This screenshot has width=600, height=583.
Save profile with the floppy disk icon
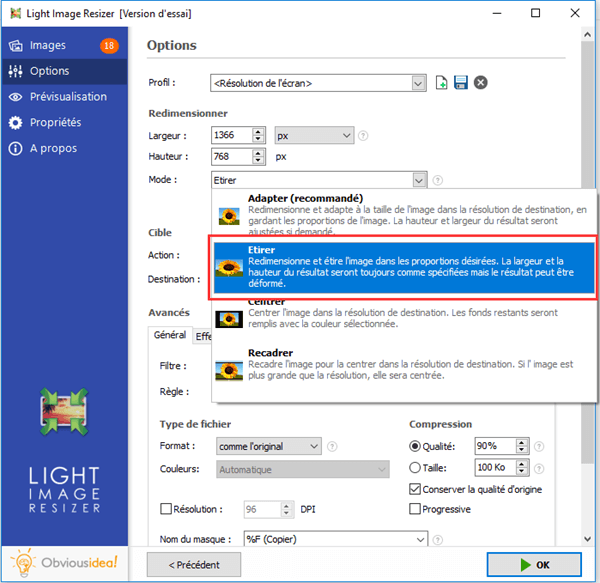461,83
